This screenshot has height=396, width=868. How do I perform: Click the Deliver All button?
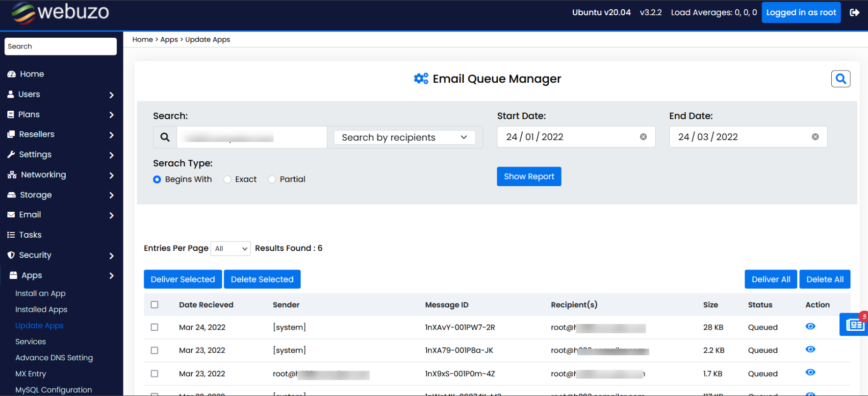[770, 279]
